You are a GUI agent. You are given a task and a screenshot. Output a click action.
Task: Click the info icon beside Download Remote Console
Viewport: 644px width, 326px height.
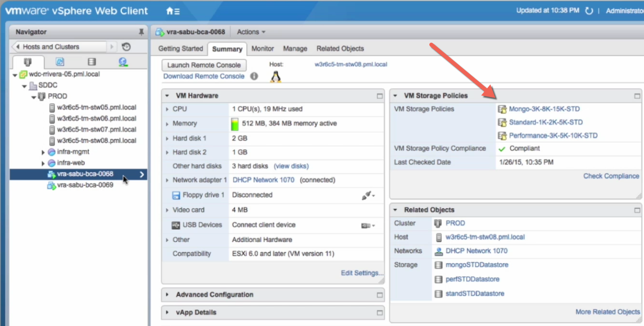click(x=254, y=76)
